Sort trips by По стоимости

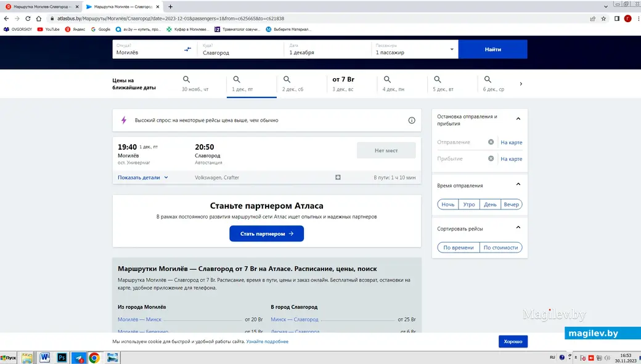500,248
